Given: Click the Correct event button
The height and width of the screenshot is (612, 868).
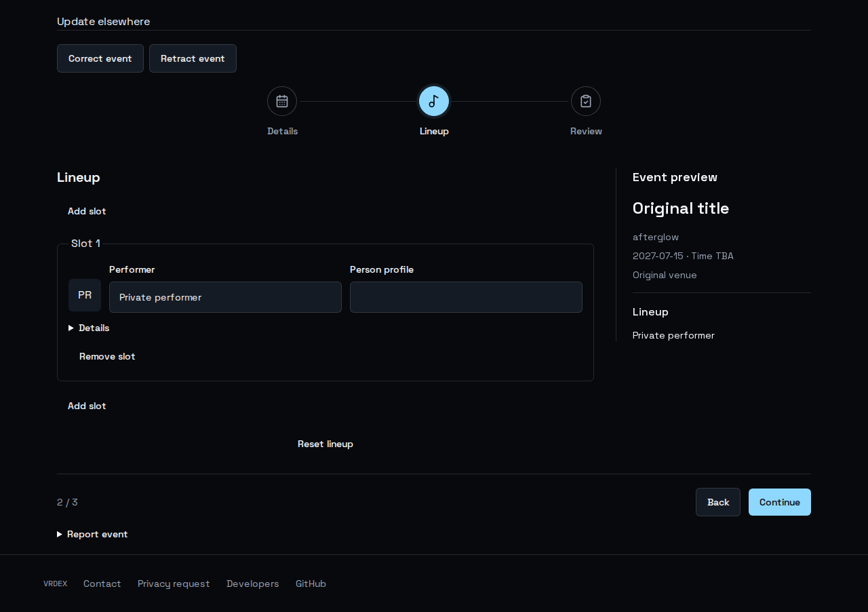Looking at the screenshot, I should tap(100, 58).
